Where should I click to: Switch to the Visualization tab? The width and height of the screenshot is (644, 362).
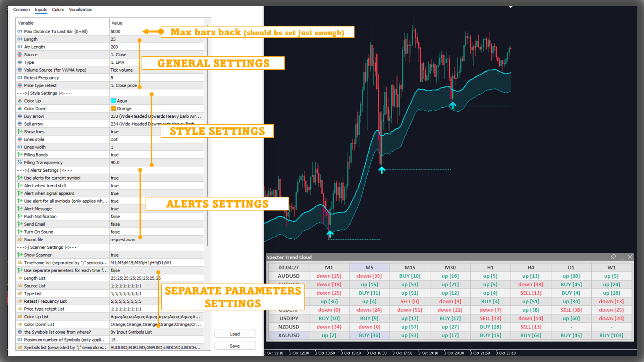coord(80,9)
